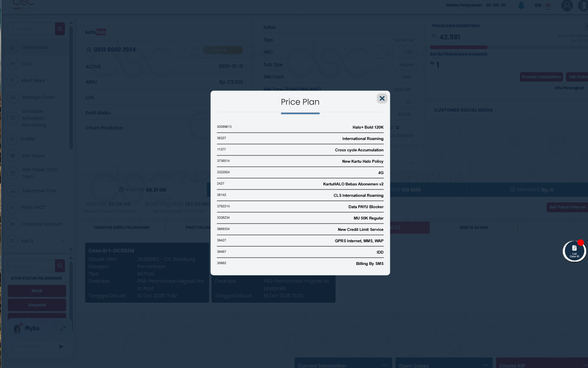The width and height of the screenshot is (588, 368).
Task: Click the Akun Saya user icon
Action: tap(13, 80)
